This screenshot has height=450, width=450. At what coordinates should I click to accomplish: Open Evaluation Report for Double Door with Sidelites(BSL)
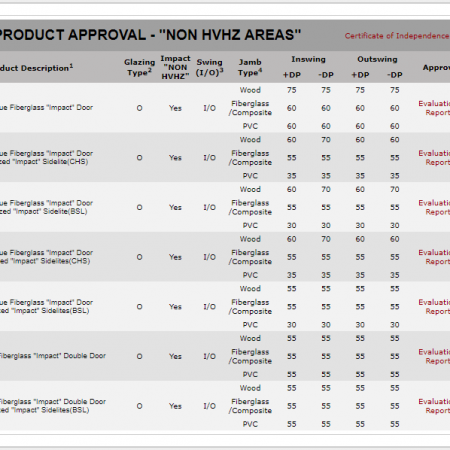click(x=434, y=406)
